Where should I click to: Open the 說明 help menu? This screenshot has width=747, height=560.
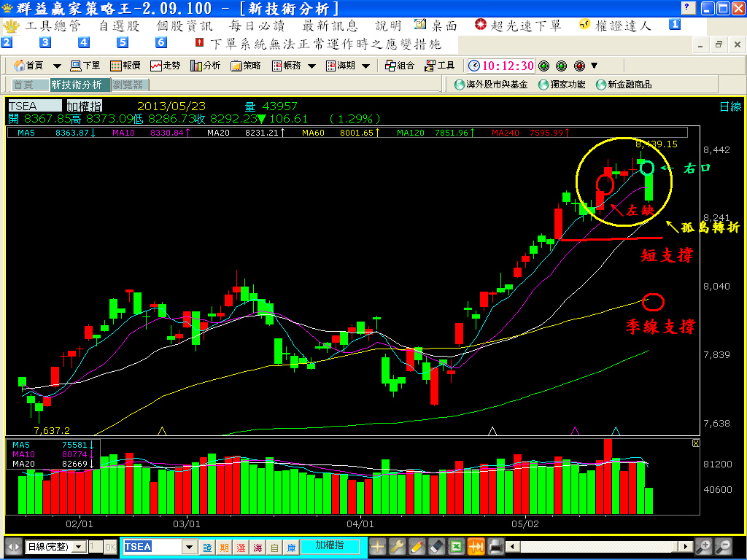point(388,26)
